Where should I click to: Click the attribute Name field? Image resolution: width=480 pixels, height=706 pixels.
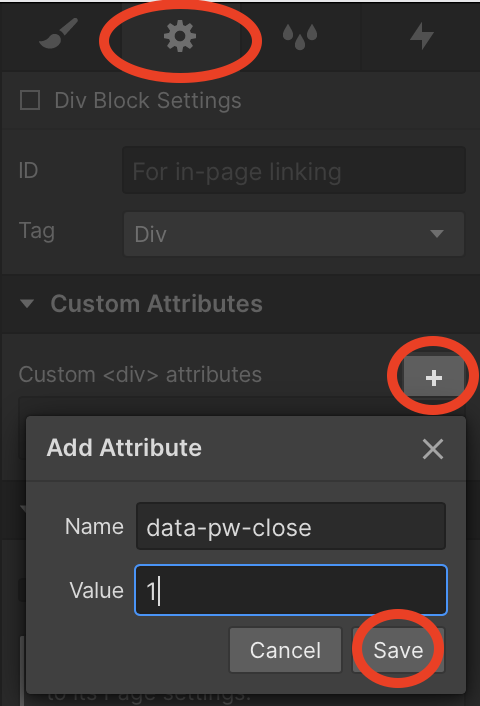291,526
